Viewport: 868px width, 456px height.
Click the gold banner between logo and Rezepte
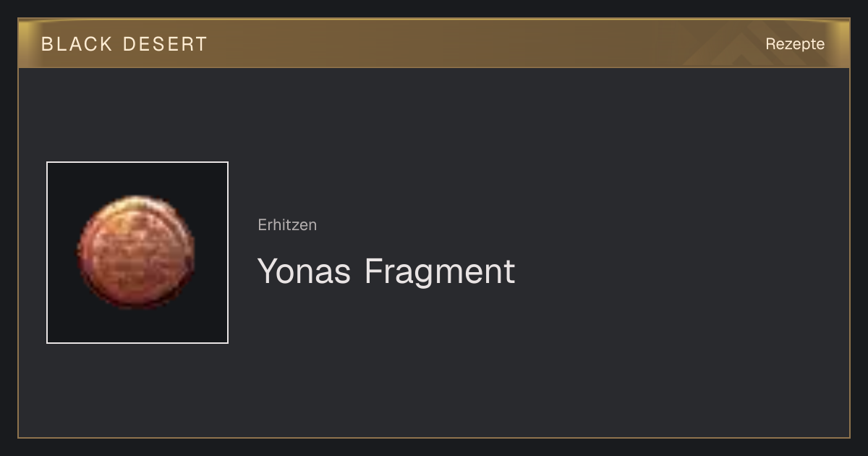tap(485, 43)
